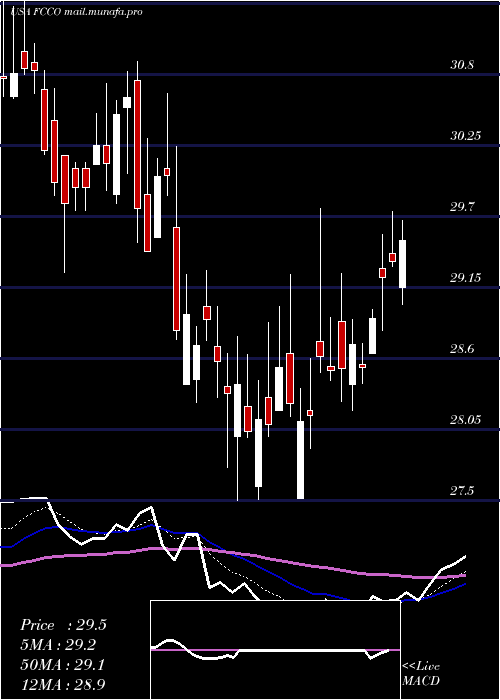Image resolution: width=500 pixels, height=700 pixels.
Task: Click the 5MA : 29.2 readout
Action: pyautogui.click(x=59, y=645)
